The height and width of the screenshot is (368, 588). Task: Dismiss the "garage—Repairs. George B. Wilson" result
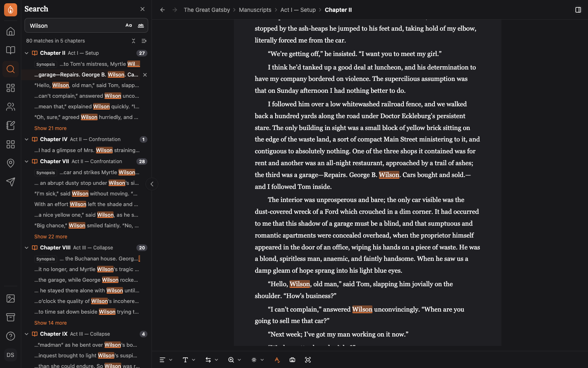145,75
